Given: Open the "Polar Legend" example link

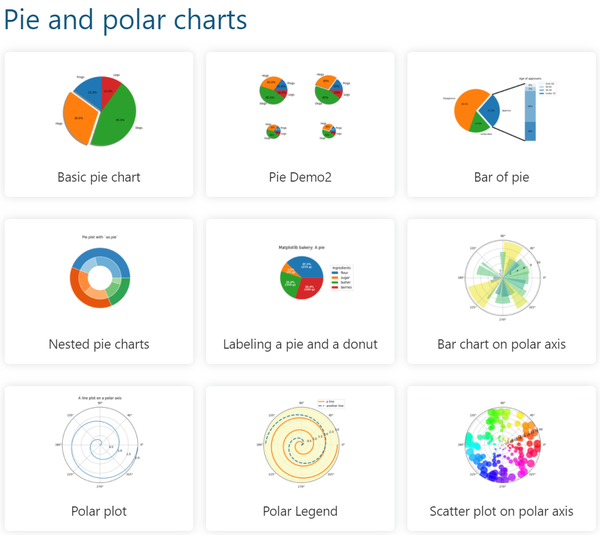Looking at the screenshot, I should tap(300, 511).
